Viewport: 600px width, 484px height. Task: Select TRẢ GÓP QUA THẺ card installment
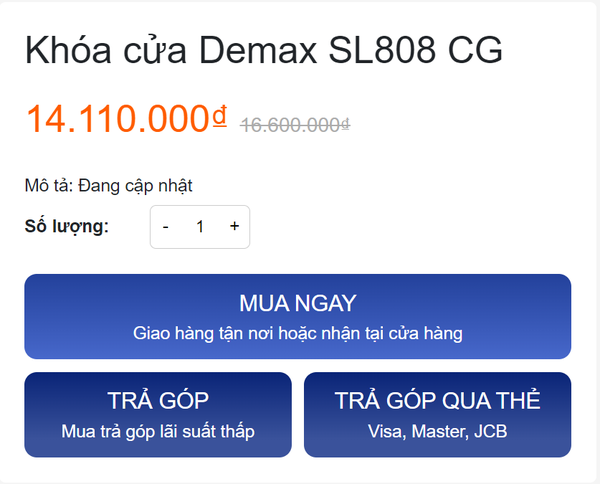pos(437,415)
